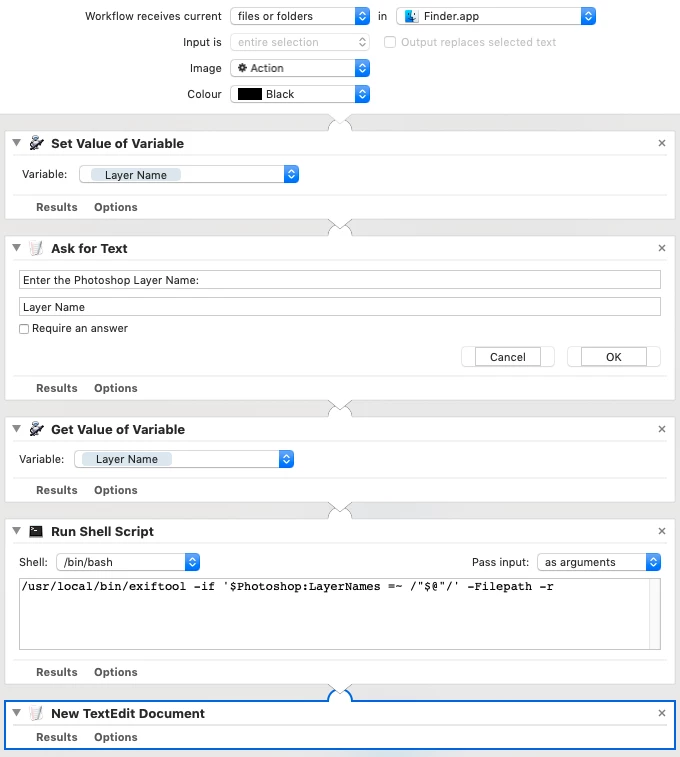Collapse the Run Shell Script action

16,531
